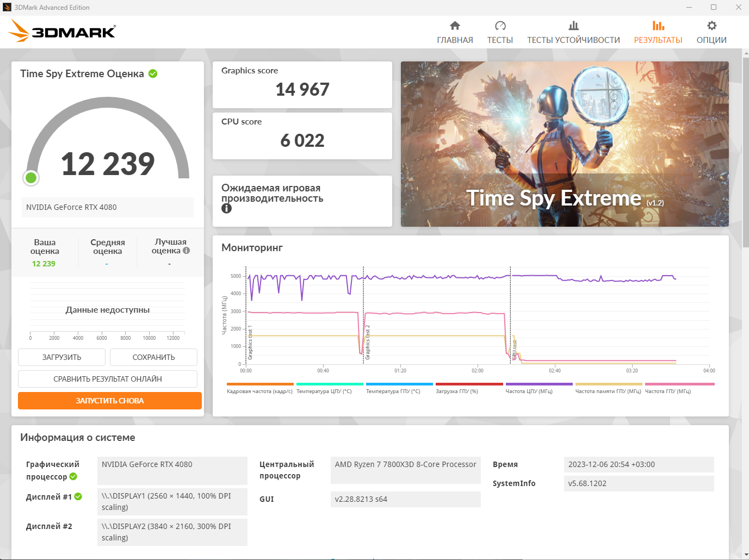This screenshot has width=749, height=560.
Task: Click the Средняя оценка label
Action: [108, 247]
